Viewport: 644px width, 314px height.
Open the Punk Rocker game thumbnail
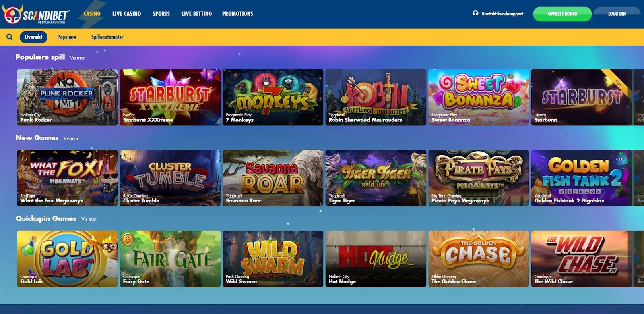coord(67,97)
